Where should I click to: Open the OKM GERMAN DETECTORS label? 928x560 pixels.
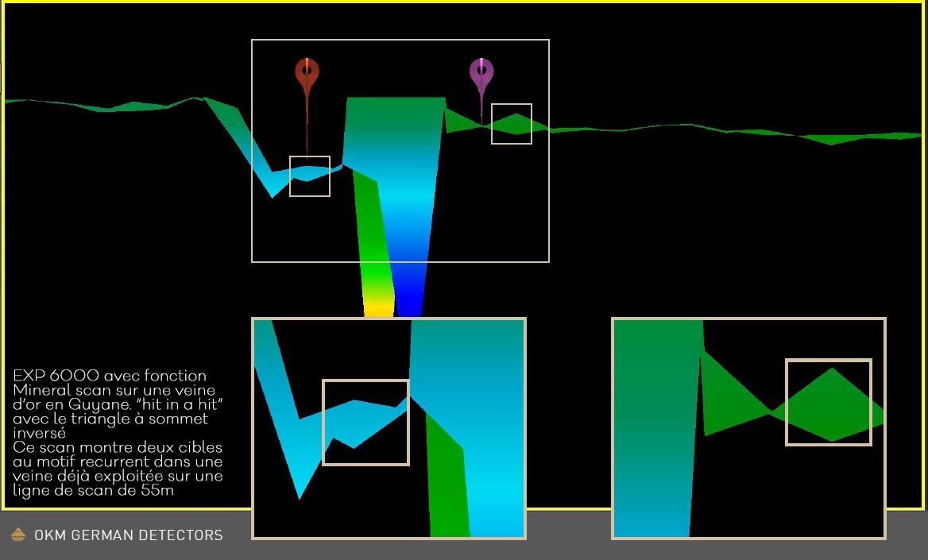click(x=128, y=535)
